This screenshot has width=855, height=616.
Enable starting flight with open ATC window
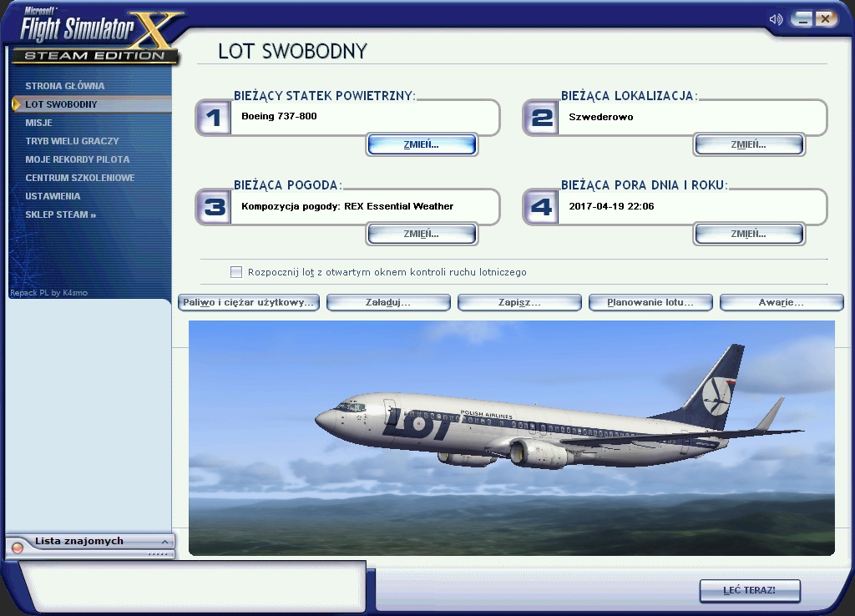pyautogui.click(x=236, y=272)
